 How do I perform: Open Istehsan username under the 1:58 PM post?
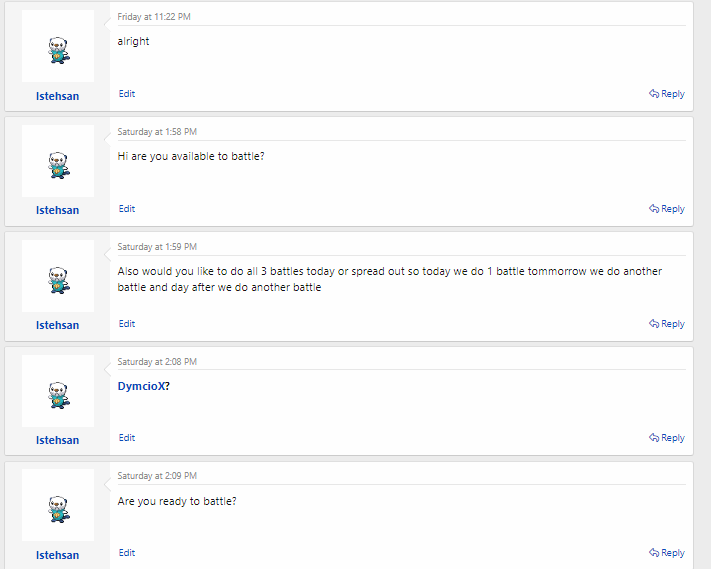tap(58, 211)
